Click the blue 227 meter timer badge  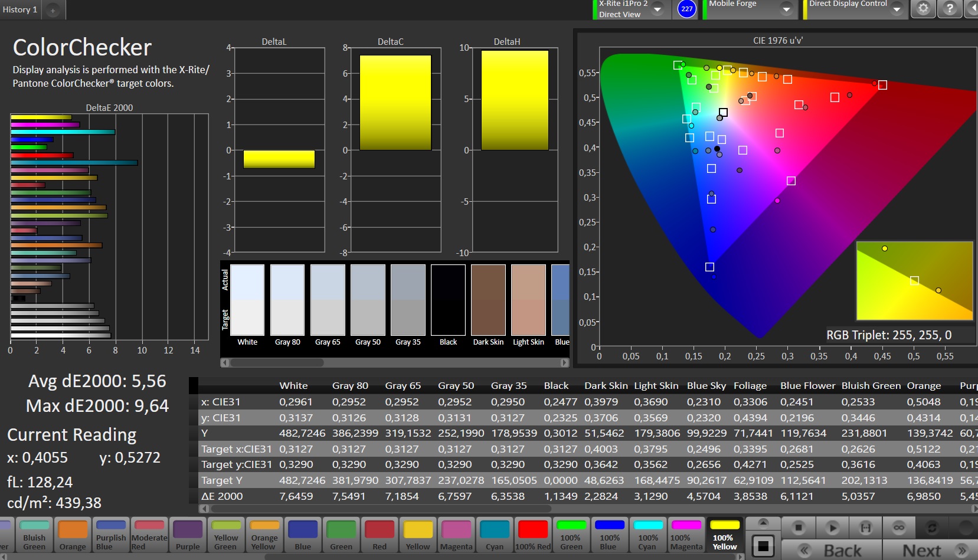click(x=686, y=9)
